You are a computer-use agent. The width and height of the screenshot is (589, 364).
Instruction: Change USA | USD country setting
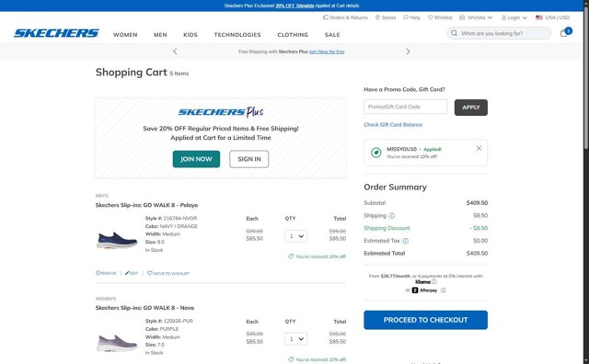[552, 17]
